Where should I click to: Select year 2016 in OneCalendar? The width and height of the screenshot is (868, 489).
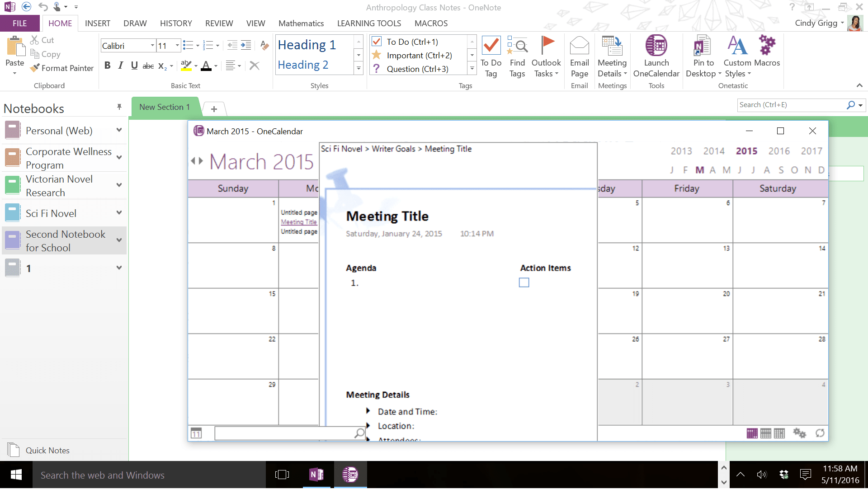point(779,151)
